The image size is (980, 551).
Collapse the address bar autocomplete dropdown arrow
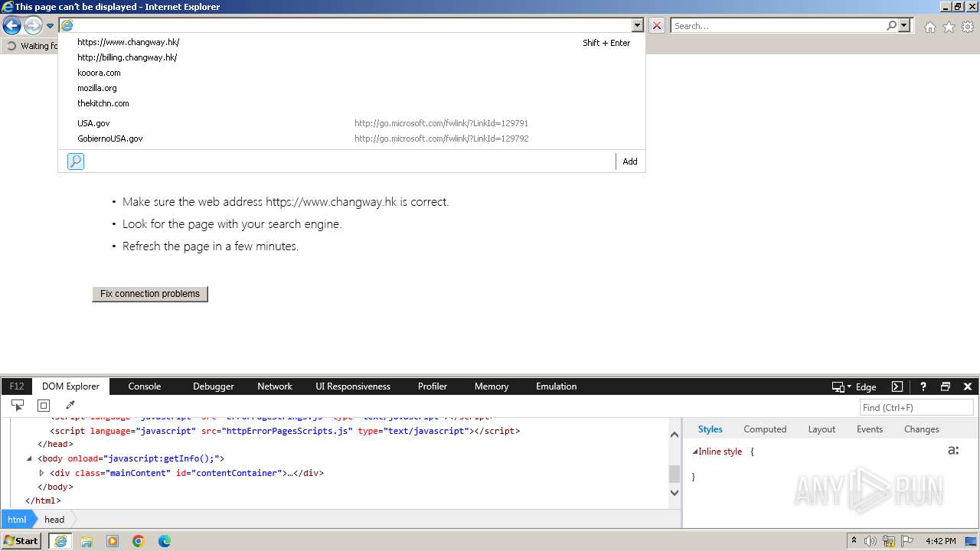(637, 25)
